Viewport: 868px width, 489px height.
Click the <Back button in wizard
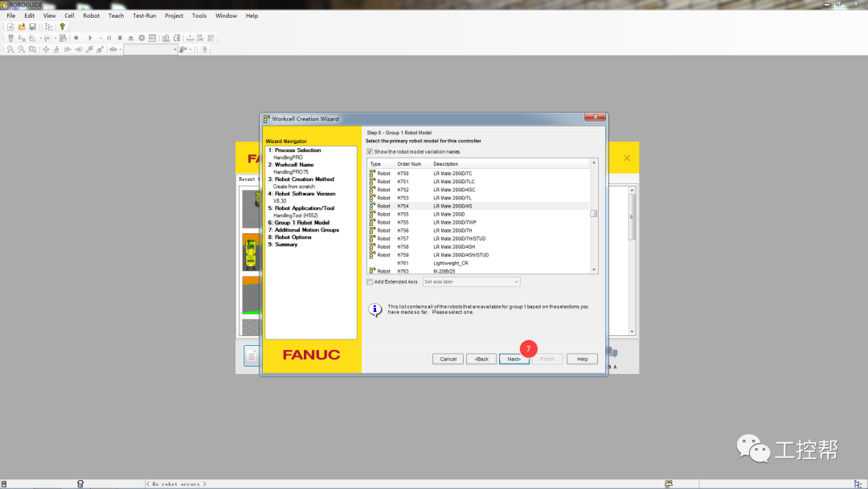click(481, 359)
